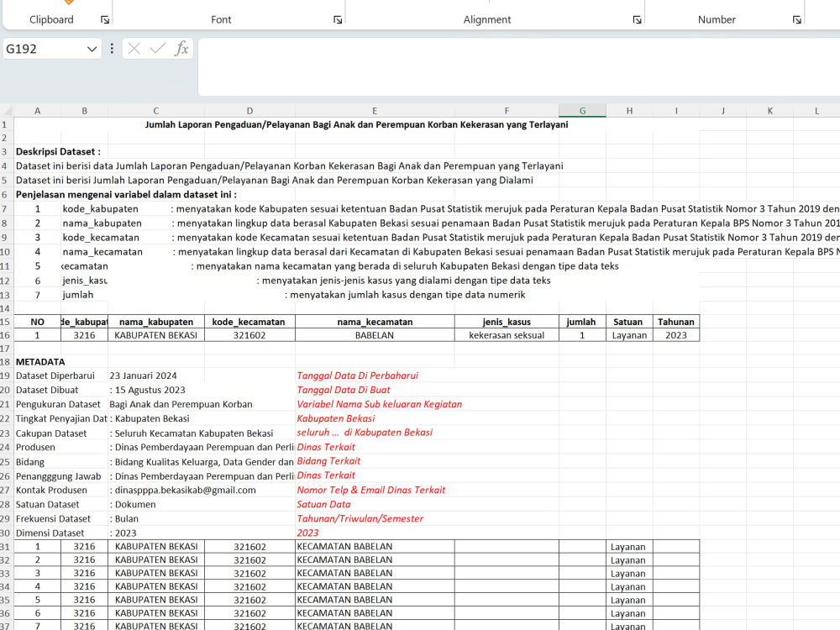This screenshot has width=840, height=630.
Task: Select 'Tahunan' table header cell
Action: (x=676, y=322)
